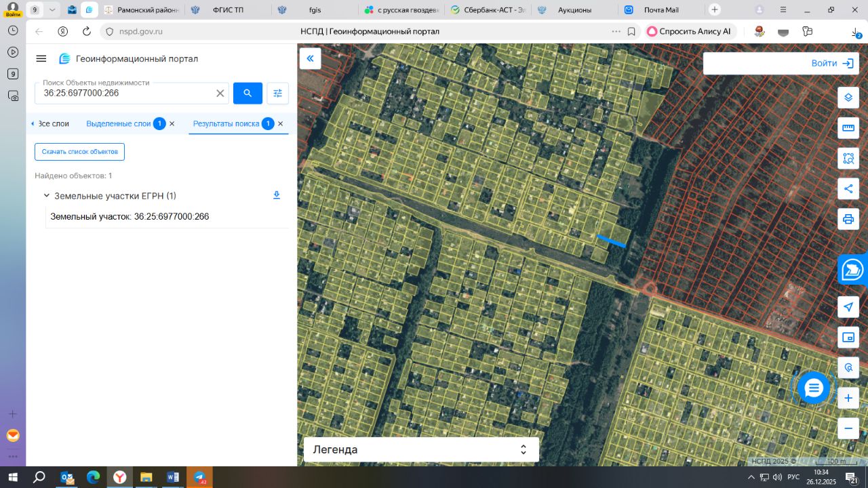
Task: Activate the area search selection tool
Action: click(848, 159)
